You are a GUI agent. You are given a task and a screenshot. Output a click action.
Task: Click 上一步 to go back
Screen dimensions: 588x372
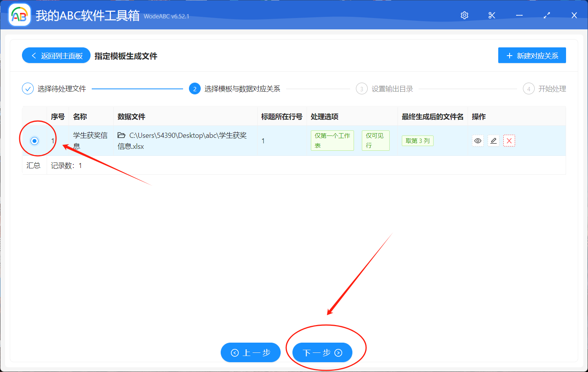click(250, 352)
